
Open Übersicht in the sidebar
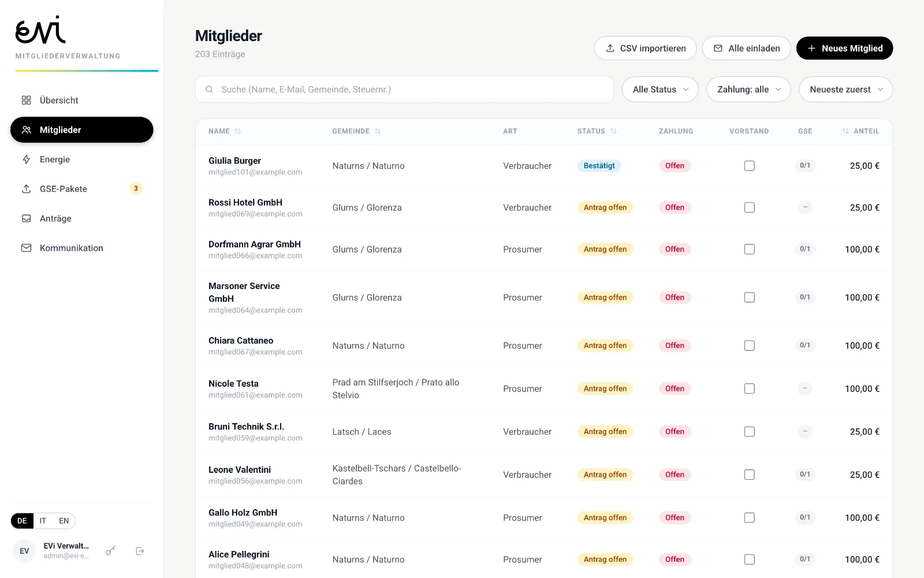[82, 100]
